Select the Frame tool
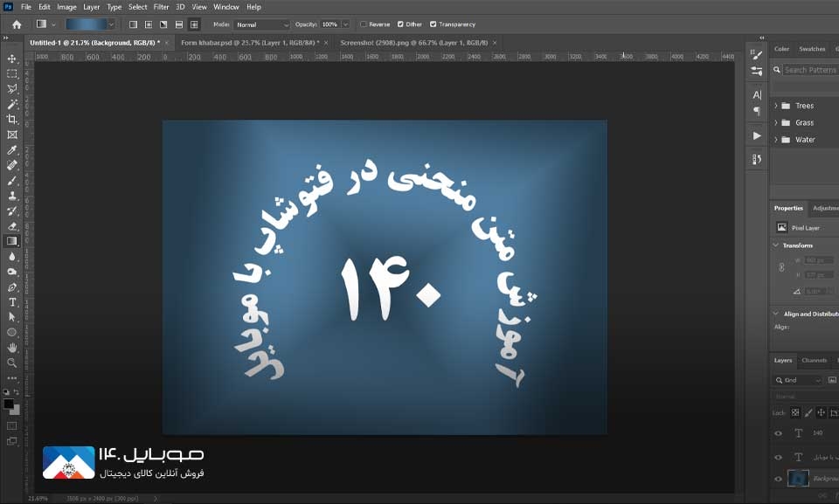The image size is (839, 504). tap(11, 135)
